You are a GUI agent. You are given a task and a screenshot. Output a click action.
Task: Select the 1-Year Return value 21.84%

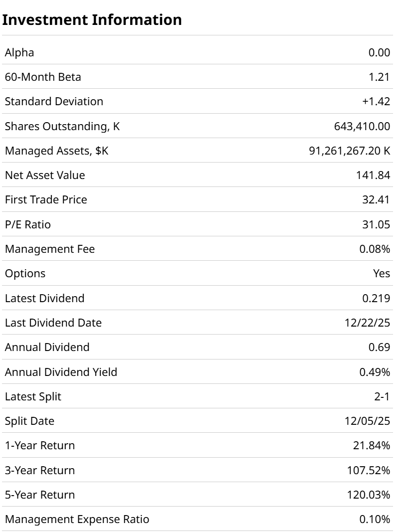pos(372,445)
